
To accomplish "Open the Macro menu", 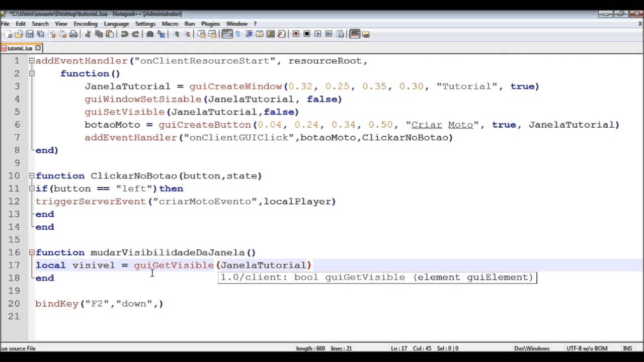I will pos(170,24).
